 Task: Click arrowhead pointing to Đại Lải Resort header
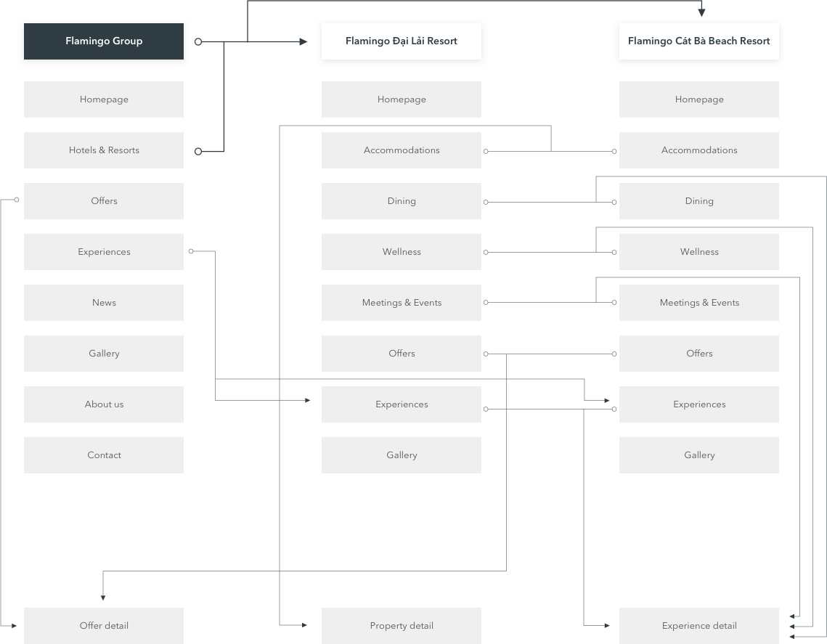[x=303, y=41]
